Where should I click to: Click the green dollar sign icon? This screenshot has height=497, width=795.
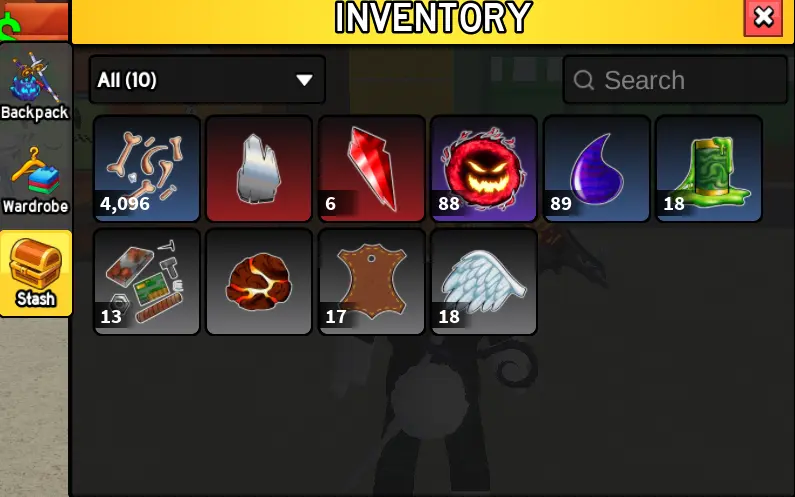(x=9, y=28)
